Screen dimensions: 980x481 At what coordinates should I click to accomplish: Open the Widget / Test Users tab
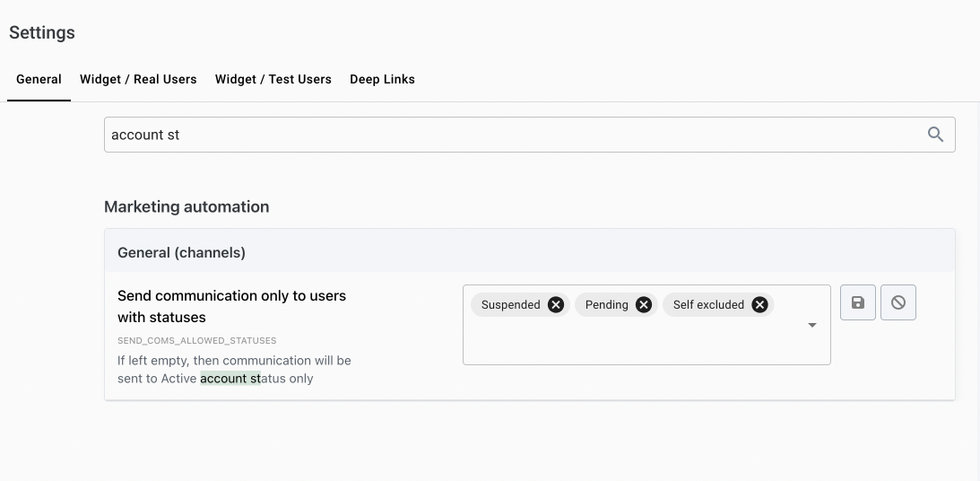click(273, 79)
